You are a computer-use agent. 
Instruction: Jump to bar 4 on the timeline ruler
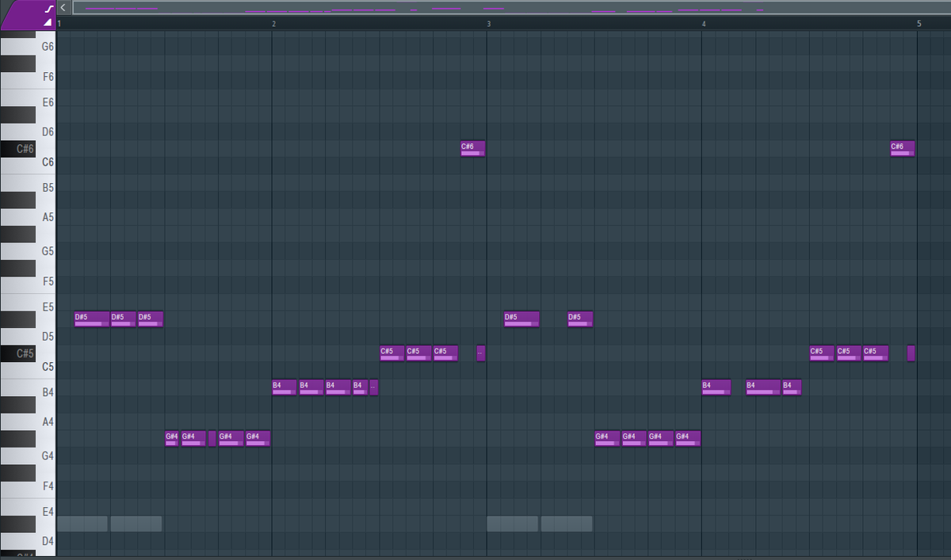(x=704, y=24)
